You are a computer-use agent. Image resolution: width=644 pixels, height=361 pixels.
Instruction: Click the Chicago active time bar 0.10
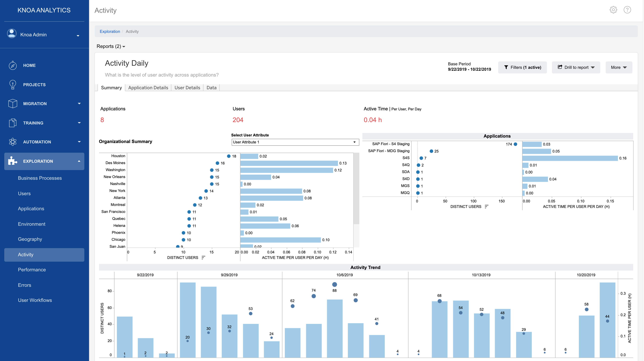coord(280,240)
